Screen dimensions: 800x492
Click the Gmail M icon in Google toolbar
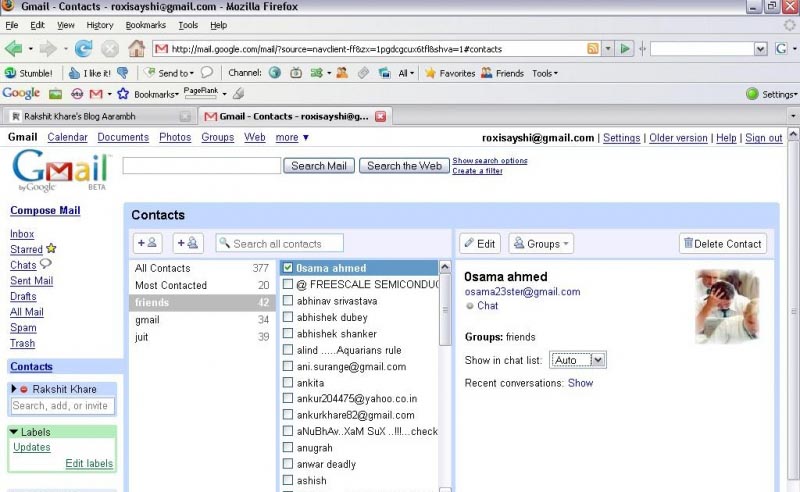coord(96,94)
